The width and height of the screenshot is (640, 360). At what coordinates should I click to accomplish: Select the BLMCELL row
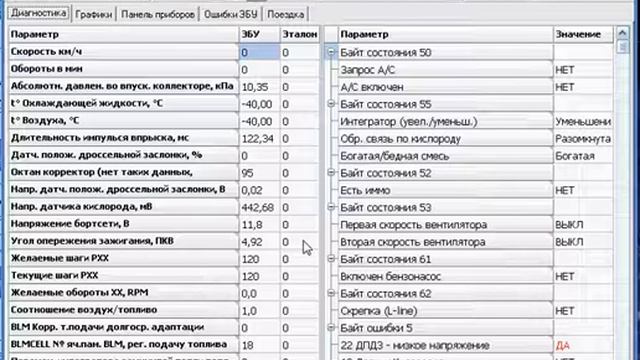(123, 344)
